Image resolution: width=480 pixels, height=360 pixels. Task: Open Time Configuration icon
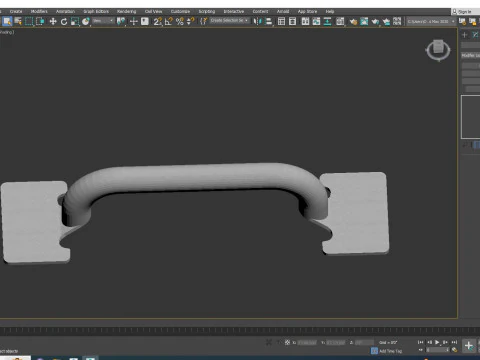coord(454,350)
